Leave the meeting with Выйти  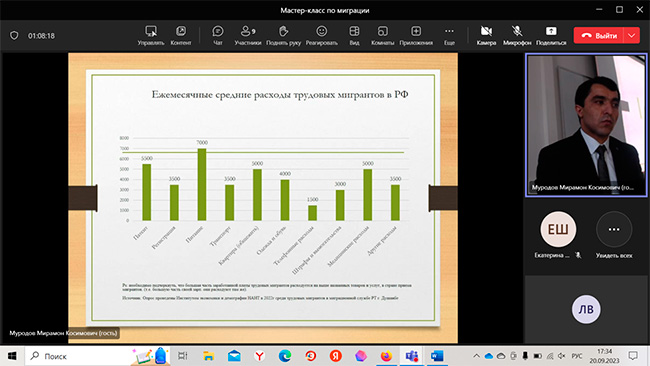coord(599,36)
